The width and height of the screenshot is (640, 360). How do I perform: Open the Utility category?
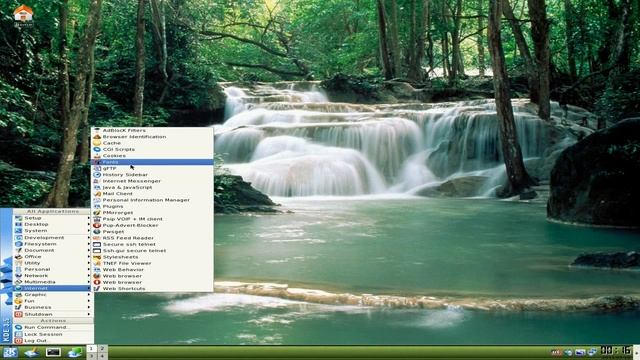click(52, 263)
